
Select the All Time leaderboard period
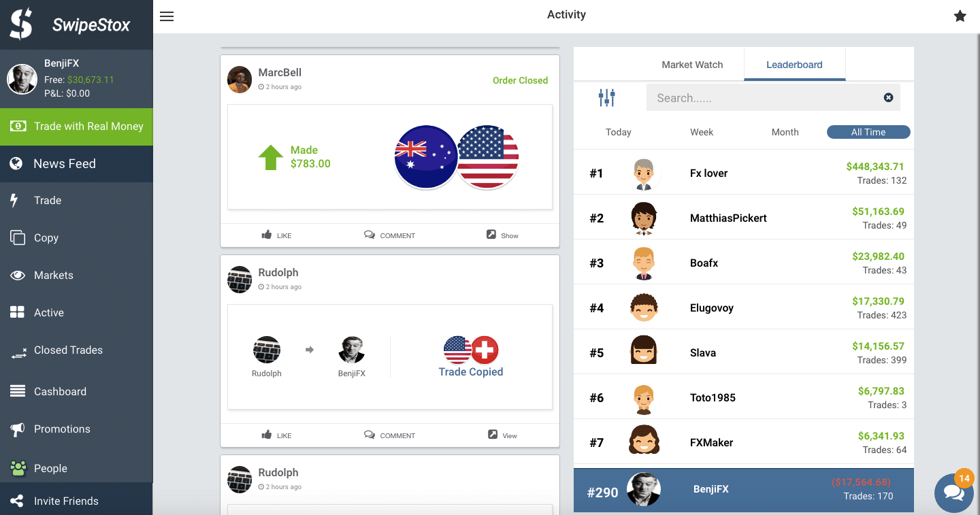click(868, 132)
